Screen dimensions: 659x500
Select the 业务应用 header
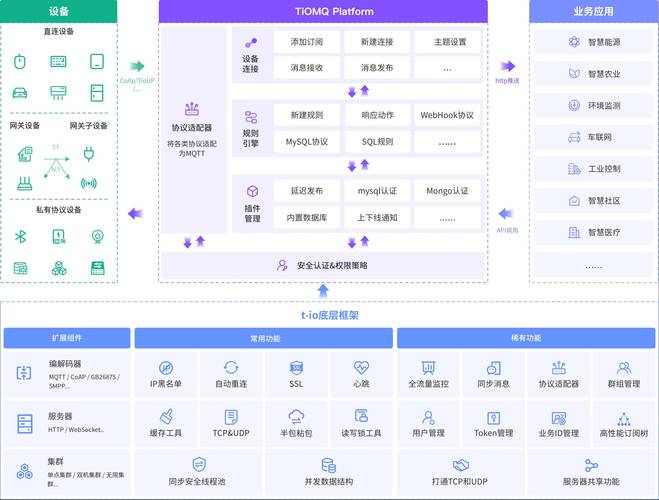pos(594,11)
